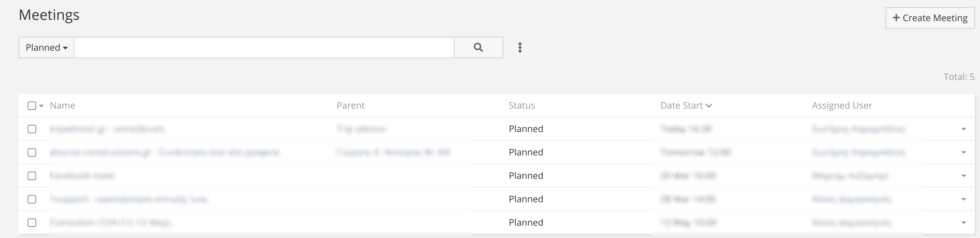Check the first meeting row checkbox
Screen dimensions: 980x238
(x=32, y=129)
